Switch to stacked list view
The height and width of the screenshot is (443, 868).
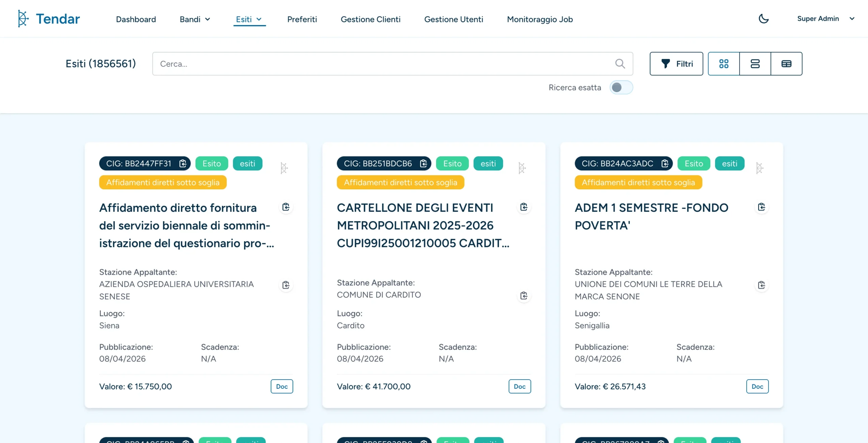(755, 64)
